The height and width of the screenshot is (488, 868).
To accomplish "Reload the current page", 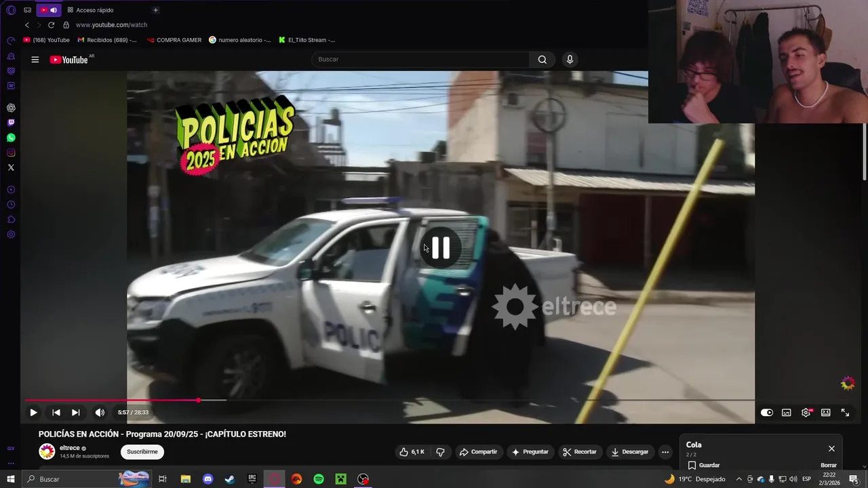I will [x=51, y=25].
